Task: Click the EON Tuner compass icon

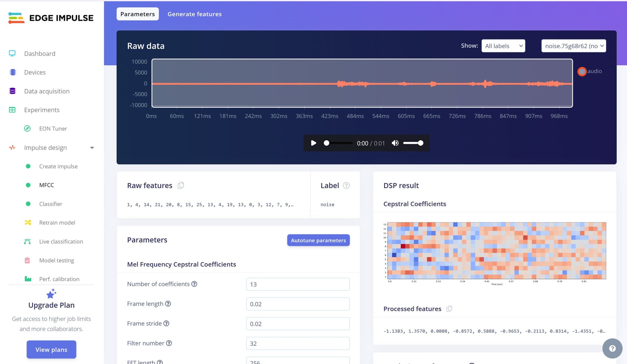Action: click(x=28, y=128)
